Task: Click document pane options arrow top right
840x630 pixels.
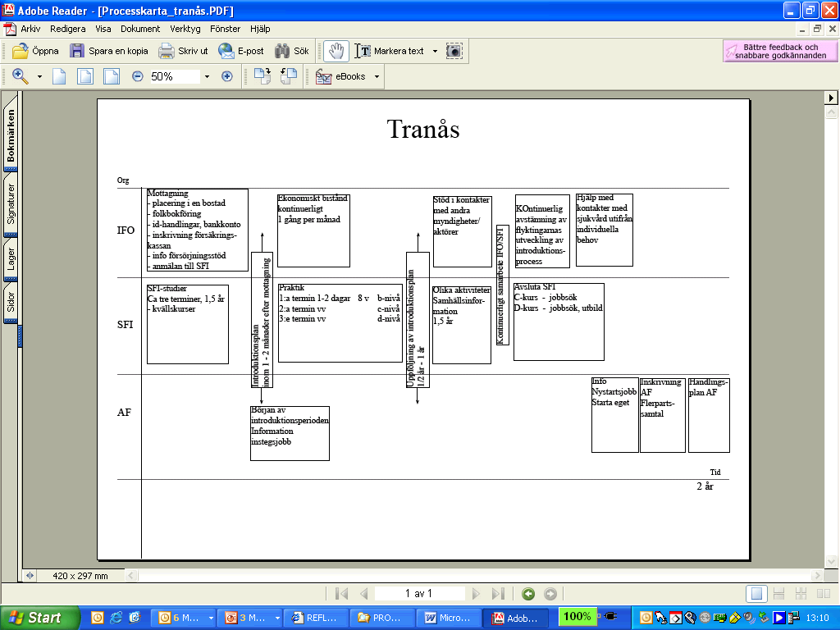Action: 830,98
